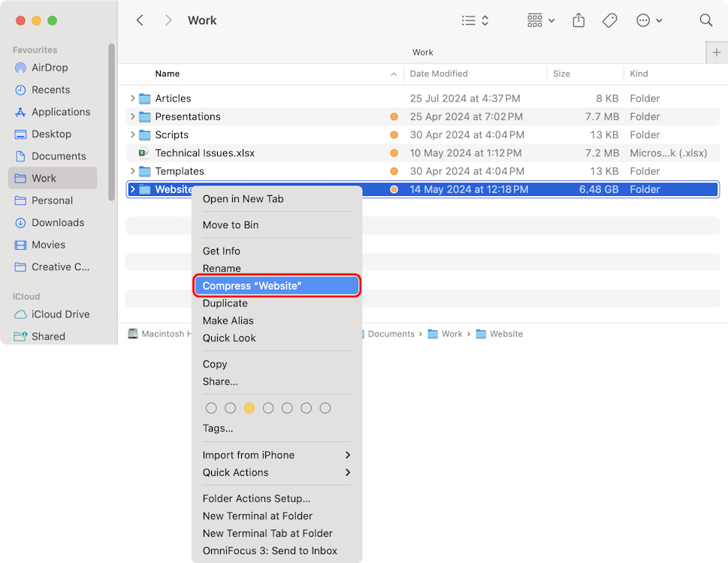Add a new tab with plus button
728x563 pixels.
point(717,53)
